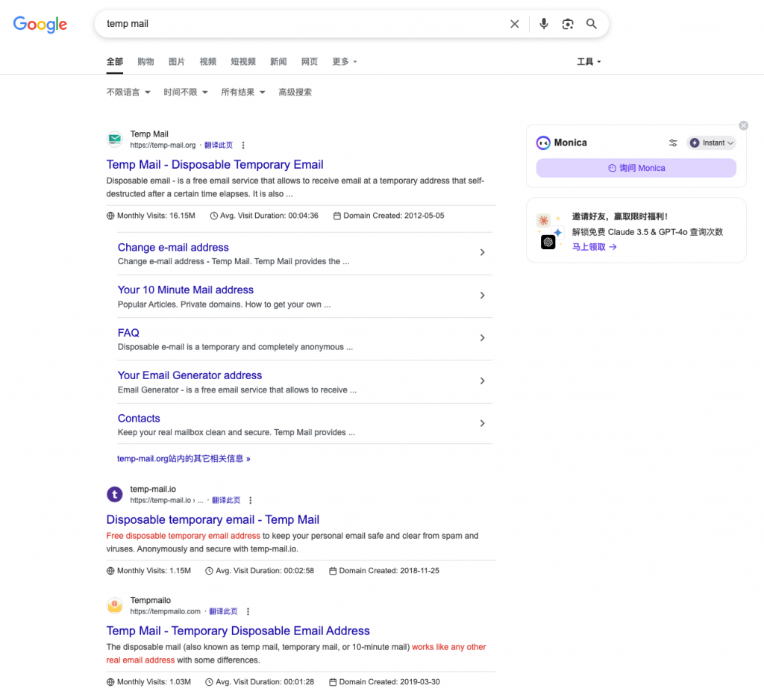Expand Your Email Generator address chevron
The width and height of the screenshot is (764, 700).
coord(483,381)
